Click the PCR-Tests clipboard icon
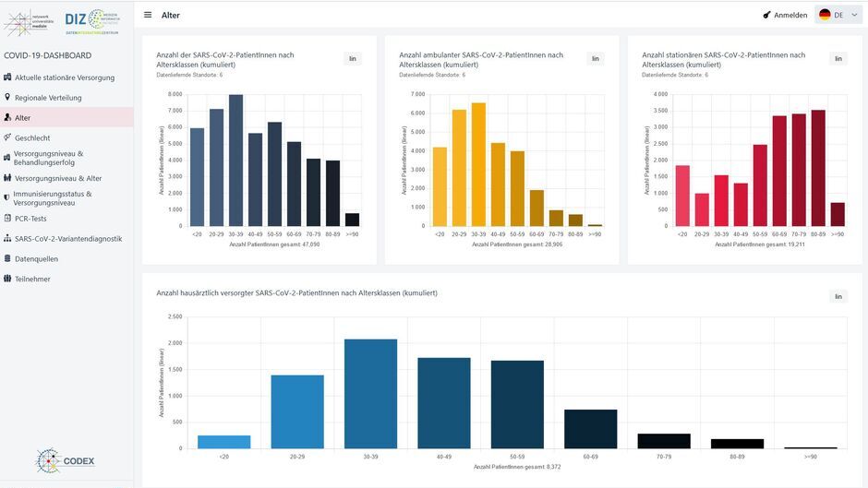This screenshot has height=488, width=868. [7, 218]
